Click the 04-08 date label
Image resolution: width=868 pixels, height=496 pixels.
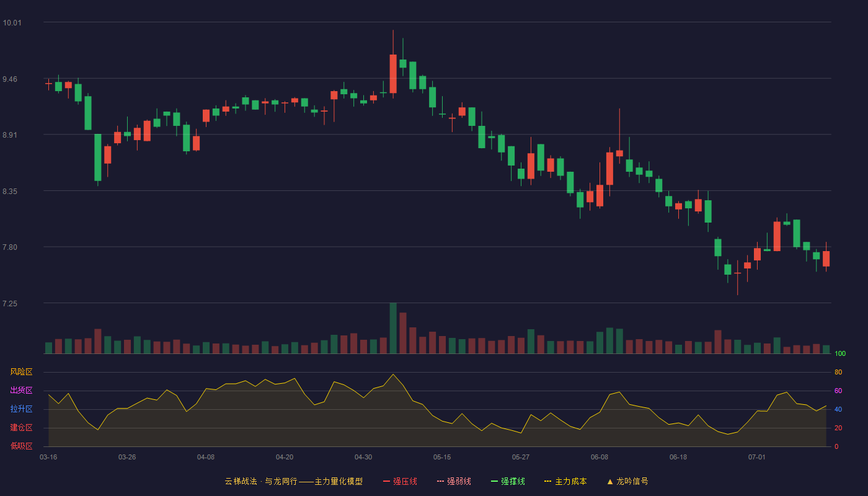coord(206,457)
